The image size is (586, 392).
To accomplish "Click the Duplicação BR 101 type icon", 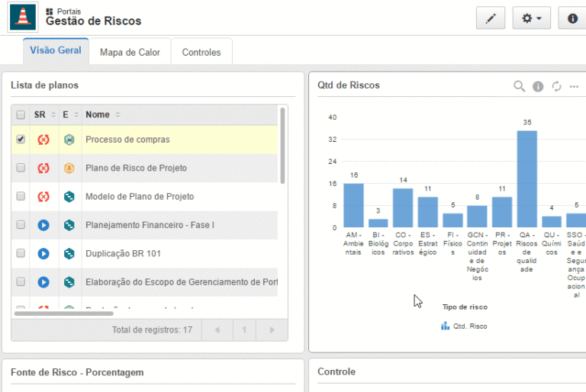I will coord(69,253).
